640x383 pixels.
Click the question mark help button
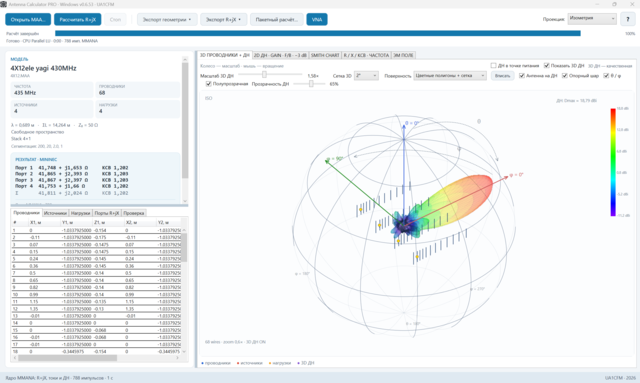tap(628, 19)
